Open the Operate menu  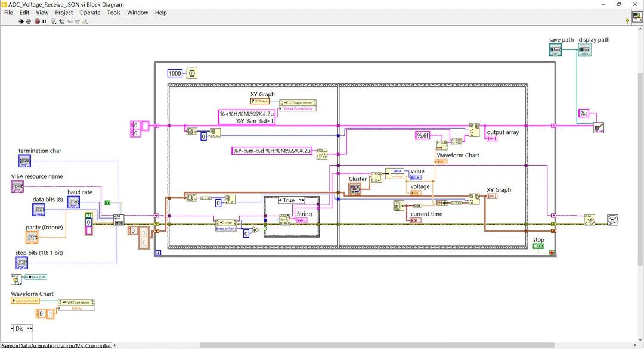[x=90, y=13]
